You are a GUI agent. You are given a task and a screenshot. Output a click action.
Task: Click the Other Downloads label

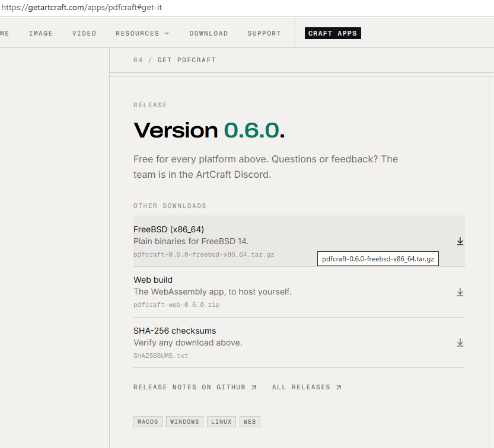(170, 206)
